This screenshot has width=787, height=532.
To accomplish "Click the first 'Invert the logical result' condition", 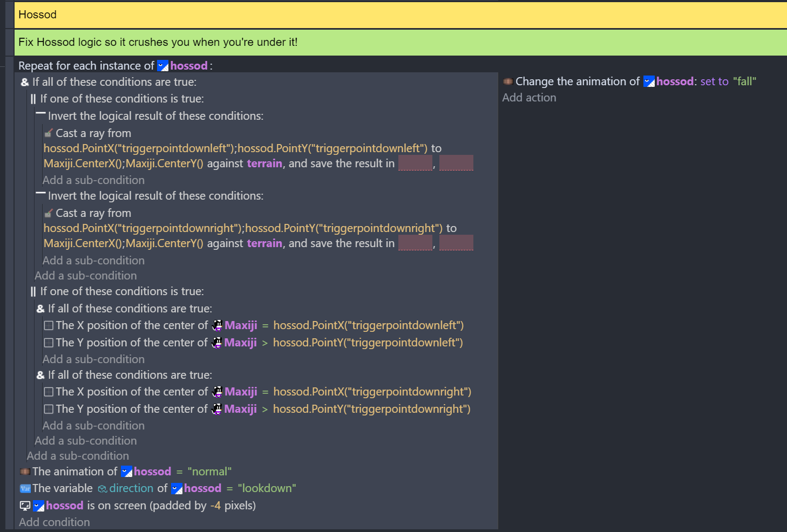I will tap(155, 116).
